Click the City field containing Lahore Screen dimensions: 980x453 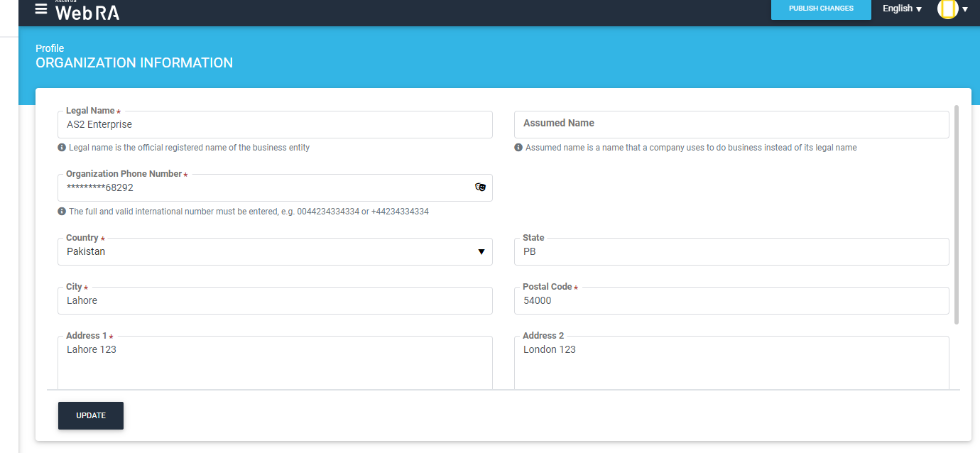[274, 301]
